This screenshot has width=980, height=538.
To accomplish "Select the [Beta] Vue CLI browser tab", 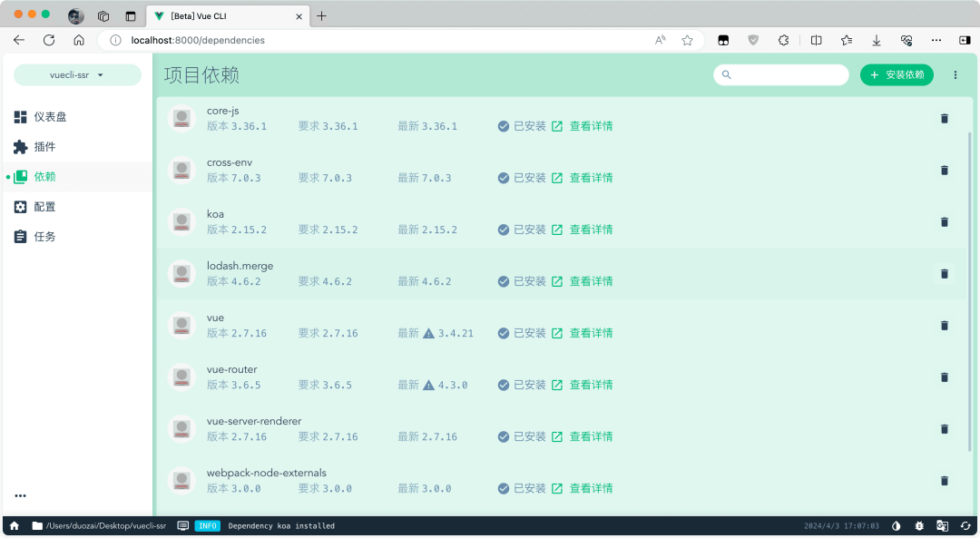I will 228,15.
